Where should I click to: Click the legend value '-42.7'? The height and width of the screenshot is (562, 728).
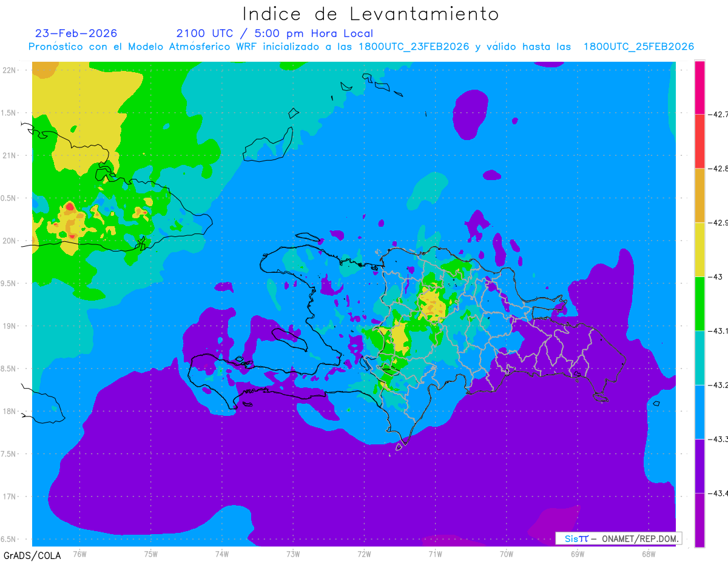tap(718, 114)
